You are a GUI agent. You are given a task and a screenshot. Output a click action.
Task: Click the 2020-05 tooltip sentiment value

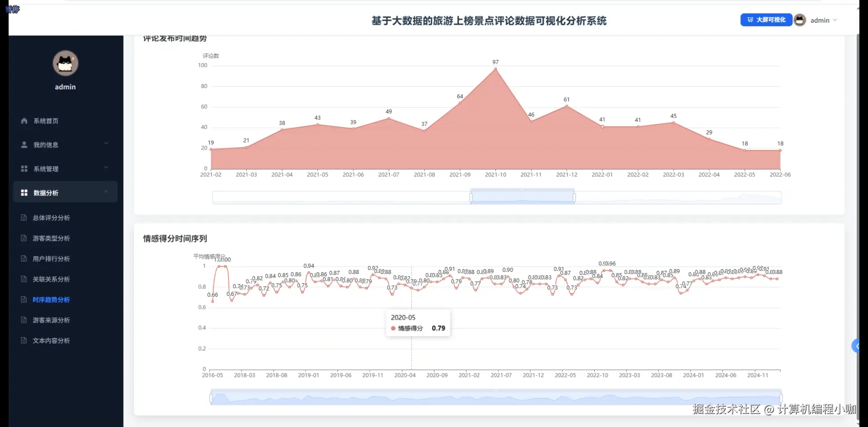[438, 328]
